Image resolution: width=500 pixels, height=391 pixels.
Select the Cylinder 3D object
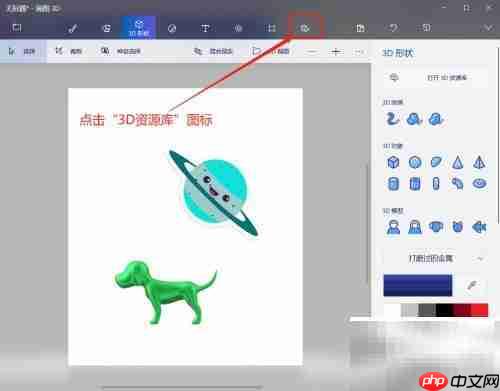click(393, 184)
